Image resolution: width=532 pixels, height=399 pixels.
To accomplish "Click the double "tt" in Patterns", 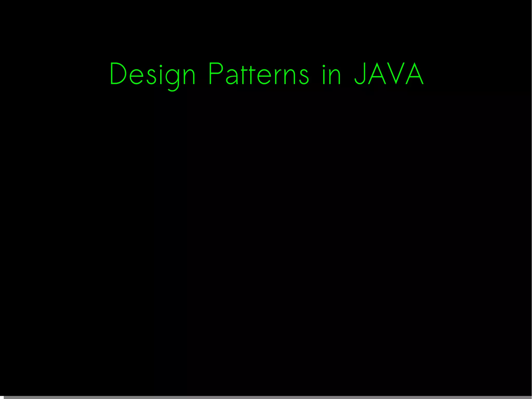I will pos(248,75).
